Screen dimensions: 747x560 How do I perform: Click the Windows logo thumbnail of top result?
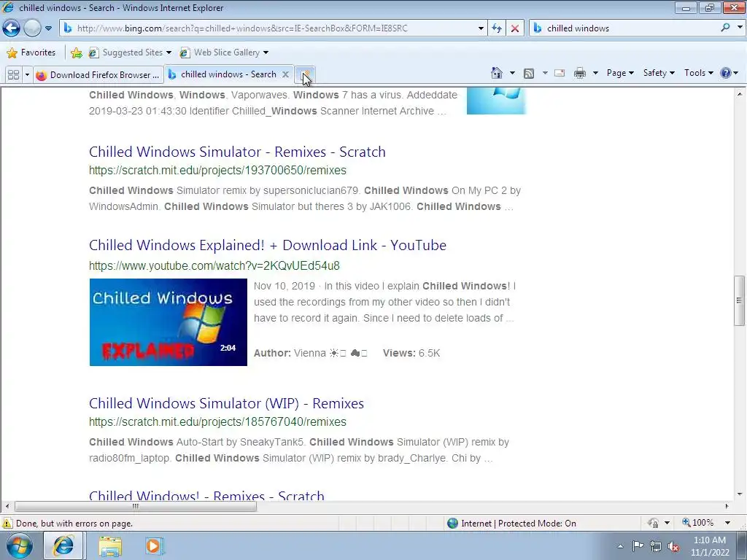(x=496, y=101)
